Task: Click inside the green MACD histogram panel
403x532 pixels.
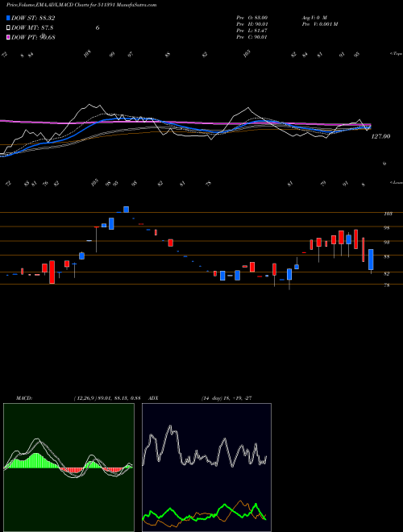Action: pos(69,468)
